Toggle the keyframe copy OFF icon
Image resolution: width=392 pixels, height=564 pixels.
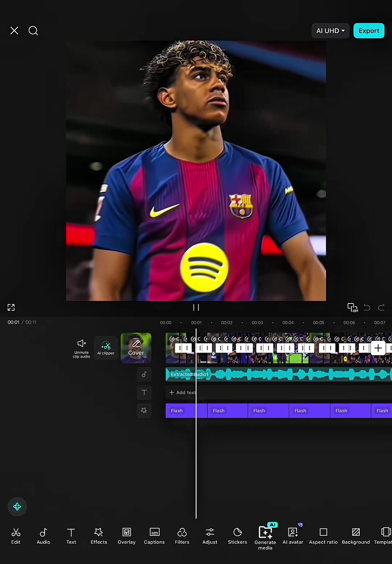352,307
